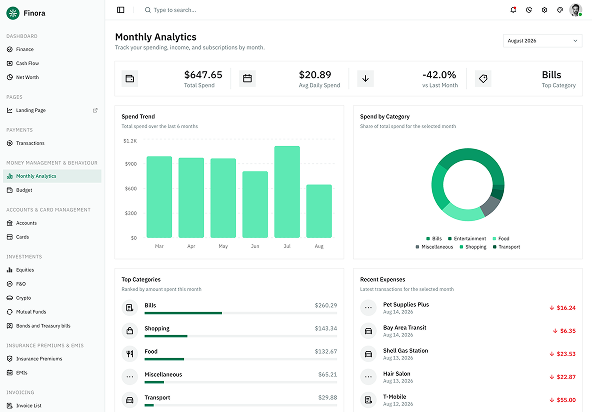Screen dimensions: 592x412
Task: Click the Avg Daily Spend calendar icon
Action: tap(247, 79)
